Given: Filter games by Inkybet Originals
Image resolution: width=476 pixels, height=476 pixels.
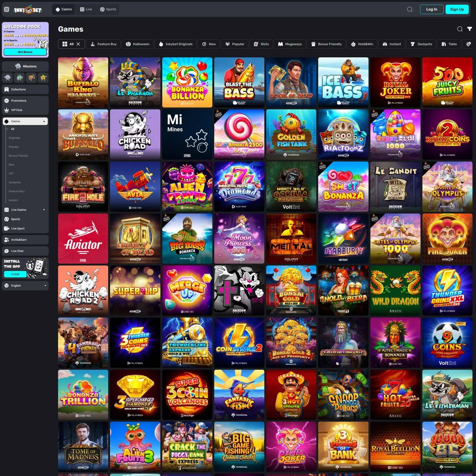Looking at the screenshot, I should [x=176, y=44].
